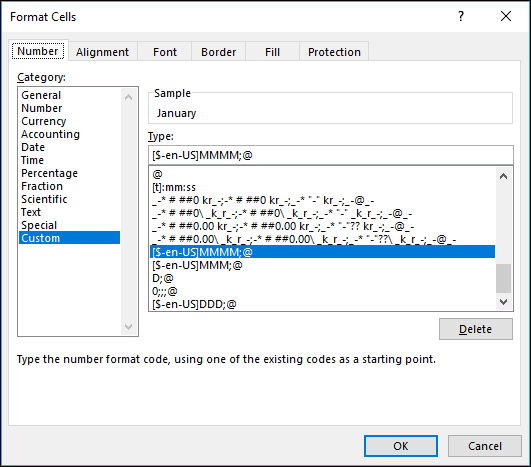Screen dimensions: 531x467
Task: Switch to the Font tab
Action: click(x=165, y=52)
